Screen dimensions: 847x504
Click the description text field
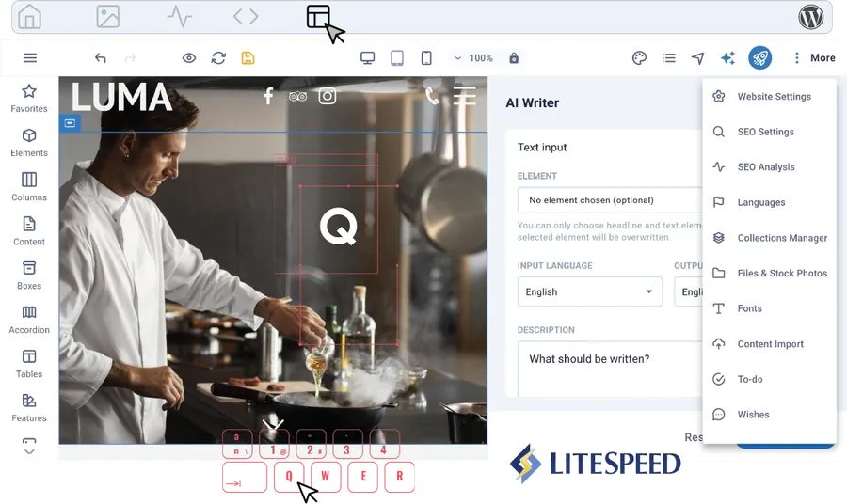pos(612,367)
